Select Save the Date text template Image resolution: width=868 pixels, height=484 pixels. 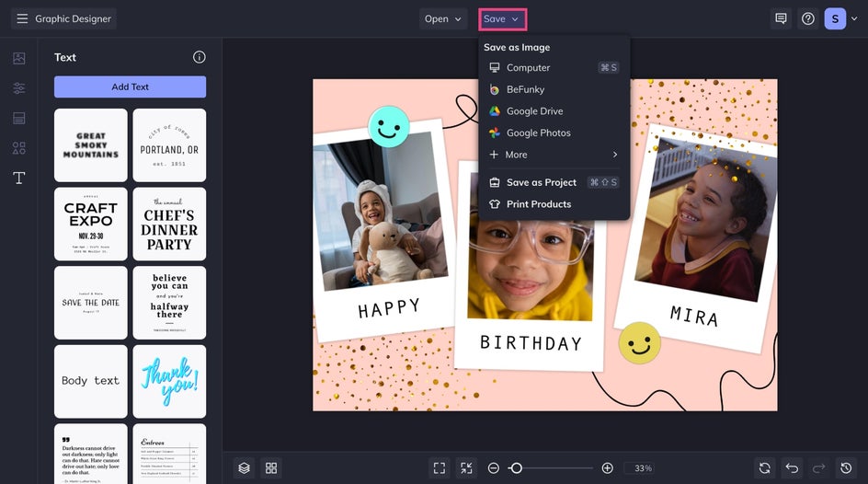[x=91, y=303]
